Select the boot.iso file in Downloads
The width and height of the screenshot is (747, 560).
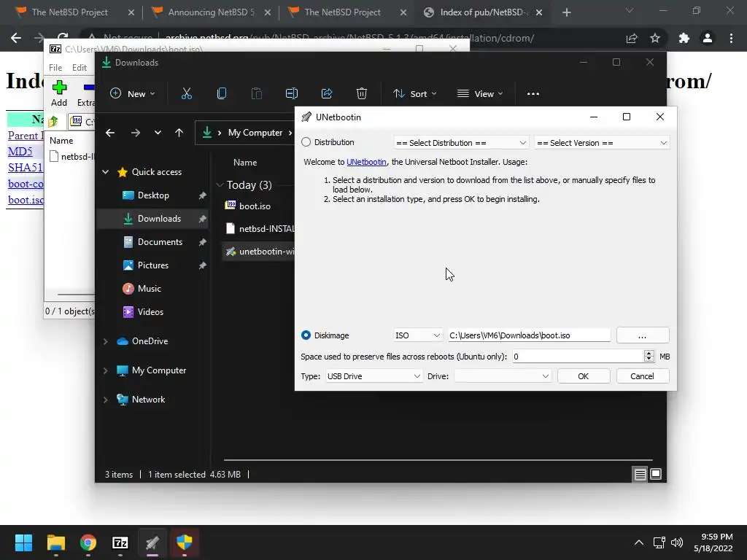pos(255,206)
